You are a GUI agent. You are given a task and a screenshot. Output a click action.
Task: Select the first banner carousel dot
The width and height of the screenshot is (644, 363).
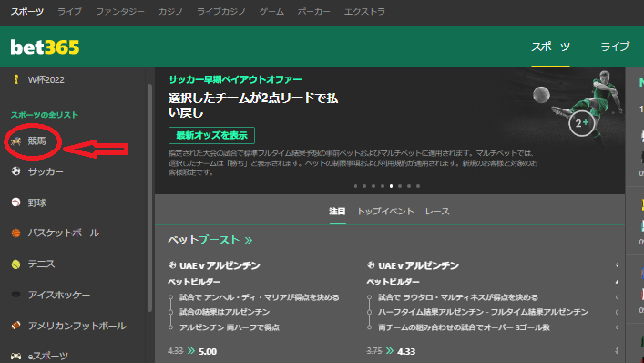coord(355,186)
